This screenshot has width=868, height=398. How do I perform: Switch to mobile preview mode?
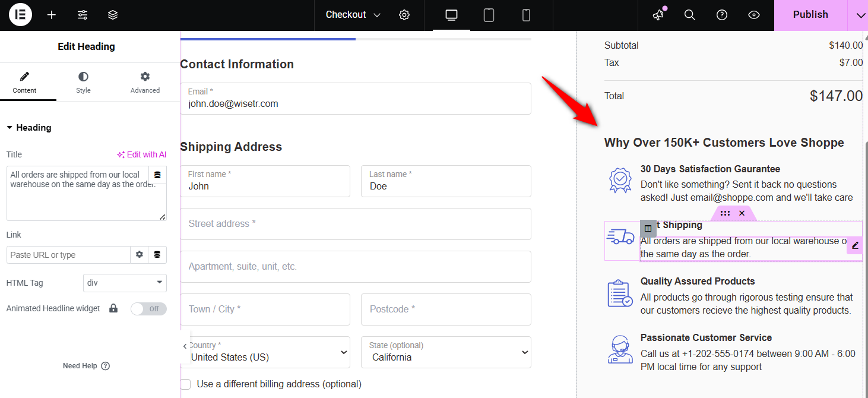[526, 15]
